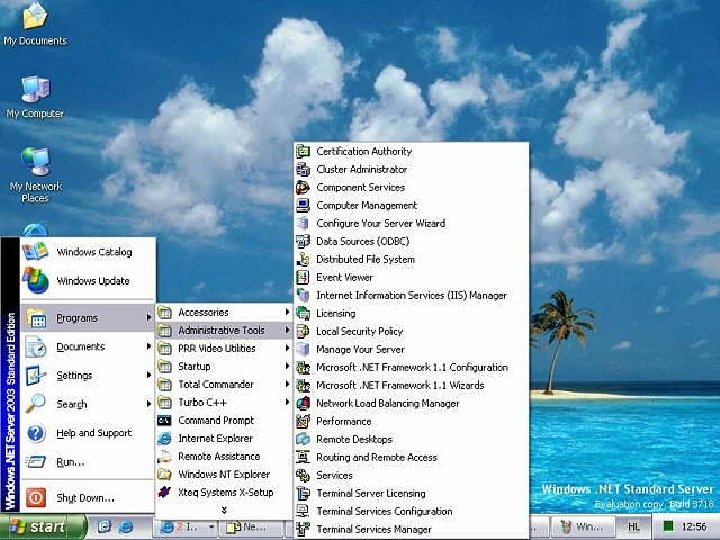Click the Xteq Systems X-Setup icon
720x540 pixels.
164,492
